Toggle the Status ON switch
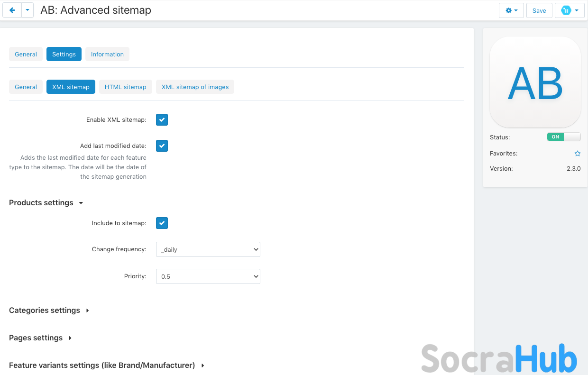Image resolution: width=588 pixels, height=375 pixels. click(563, 137)
